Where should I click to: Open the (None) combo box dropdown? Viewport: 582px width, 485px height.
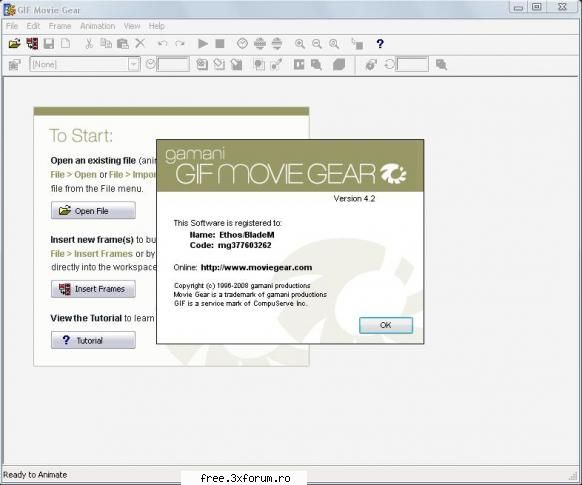tap(134, 65)
